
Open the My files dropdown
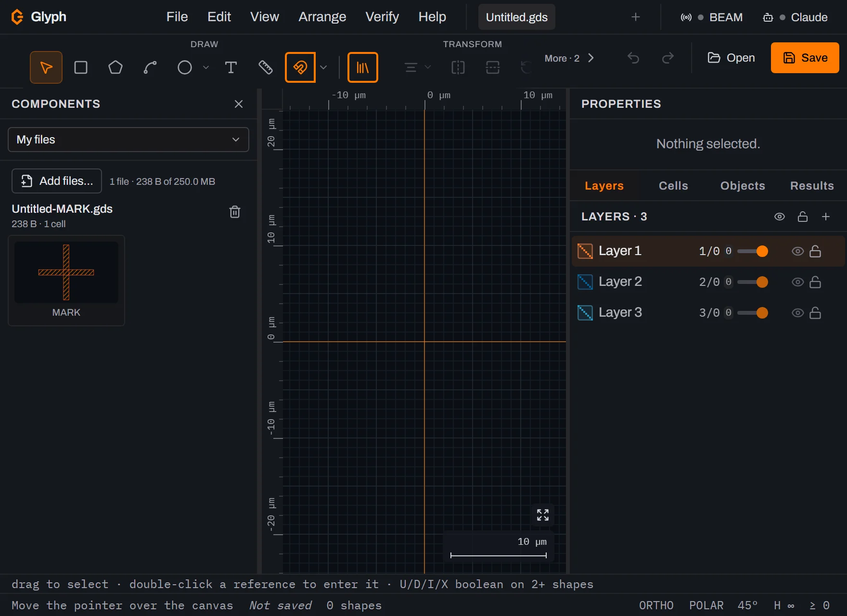(x=128, y=140)
